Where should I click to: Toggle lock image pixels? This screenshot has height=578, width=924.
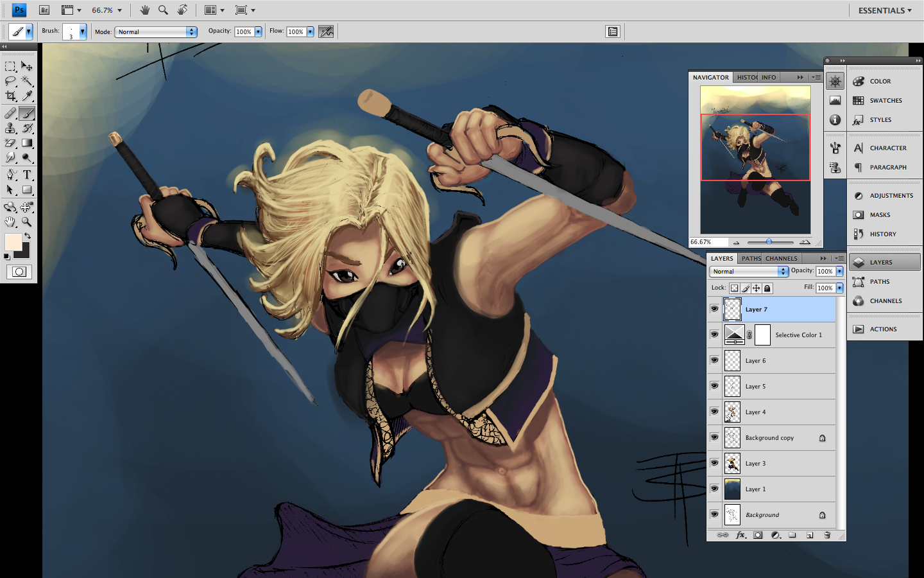[746, 288]
